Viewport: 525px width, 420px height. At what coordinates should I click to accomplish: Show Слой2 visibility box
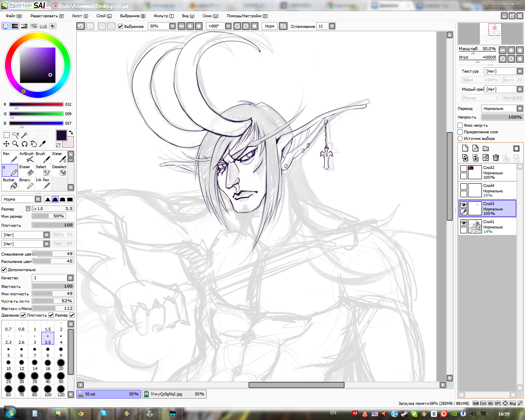click(x=464, y=169)
